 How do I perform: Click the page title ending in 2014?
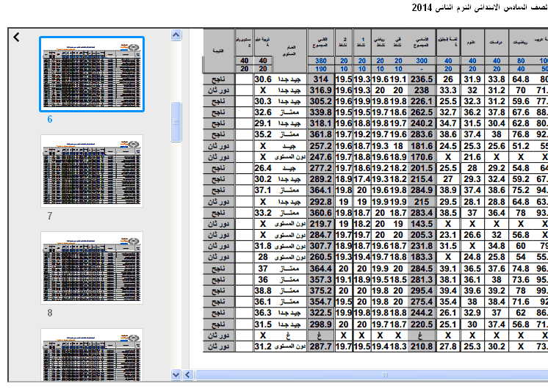click(x=480, y=7)
